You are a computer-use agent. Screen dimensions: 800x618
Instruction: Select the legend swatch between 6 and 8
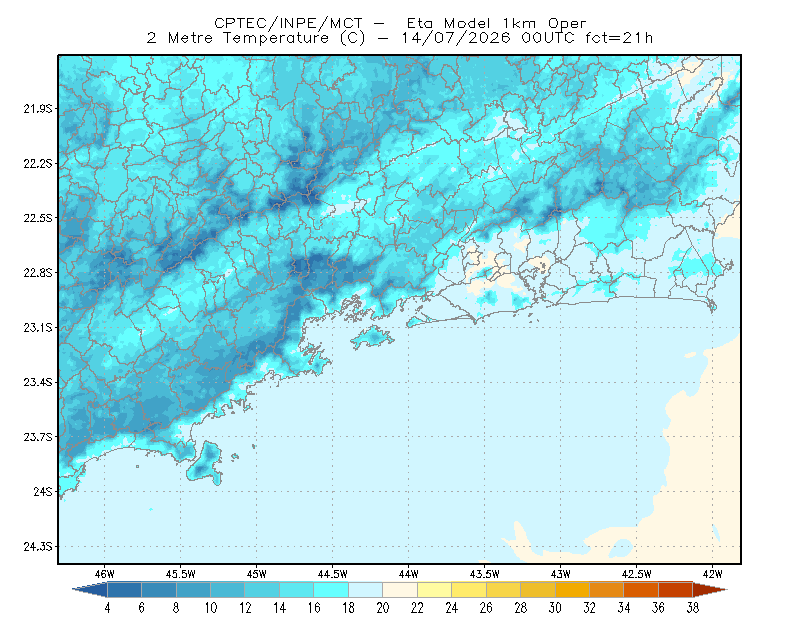[x=159, y=590]
